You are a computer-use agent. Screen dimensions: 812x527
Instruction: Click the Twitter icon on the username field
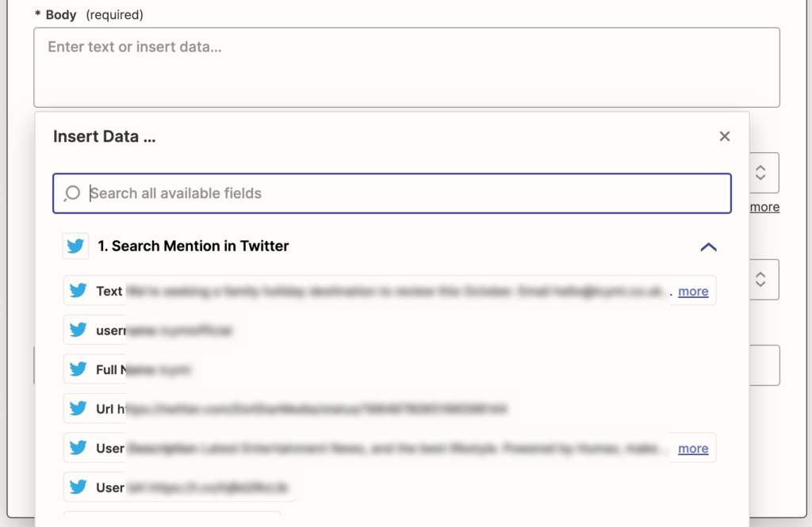tap(78, 330)
